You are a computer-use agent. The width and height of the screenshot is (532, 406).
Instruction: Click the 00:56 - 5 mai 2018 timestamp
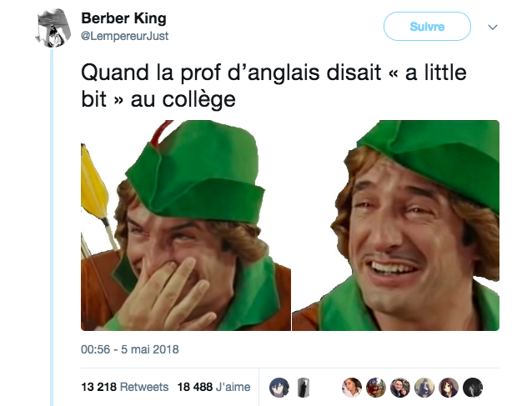click(x=129, y=349)
